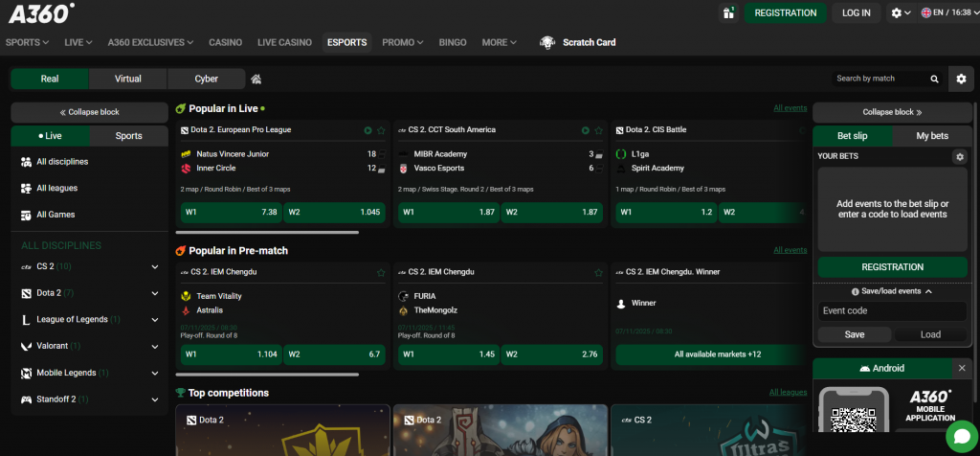
Task: Click the Search by match field
Action: pos(879,79)
